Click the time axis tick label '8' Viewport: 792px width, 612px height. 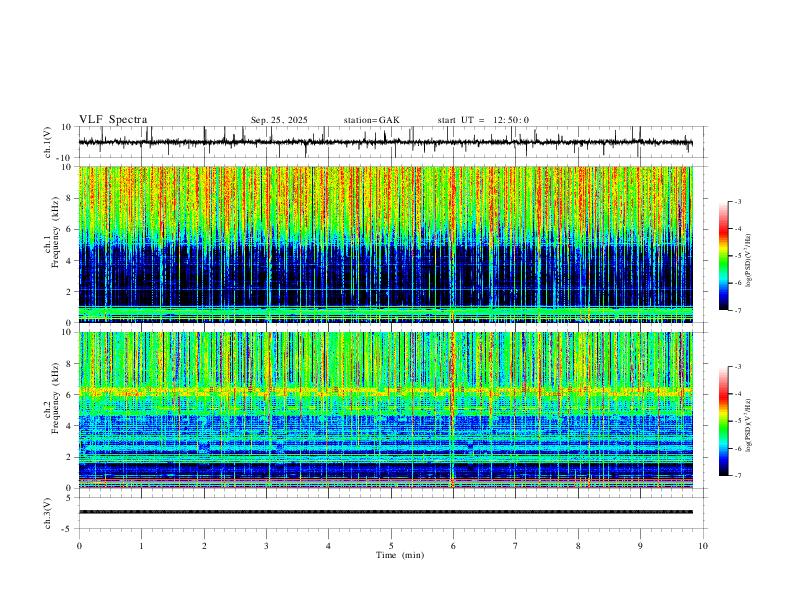click(578, 546)
